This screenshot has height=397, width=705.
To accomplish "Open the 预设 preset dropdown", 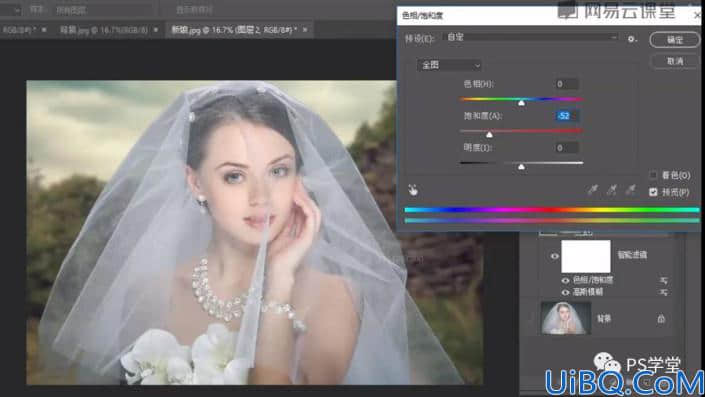I will [531, 37].
